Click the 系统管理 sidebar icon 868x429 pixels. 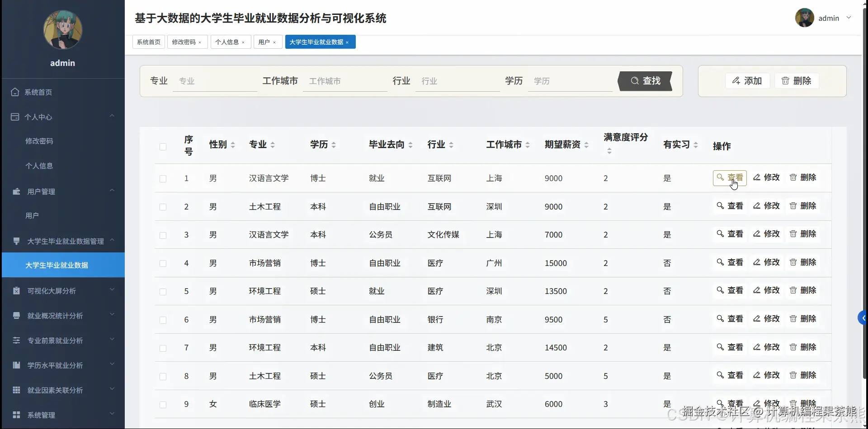(x=16, y=415)
